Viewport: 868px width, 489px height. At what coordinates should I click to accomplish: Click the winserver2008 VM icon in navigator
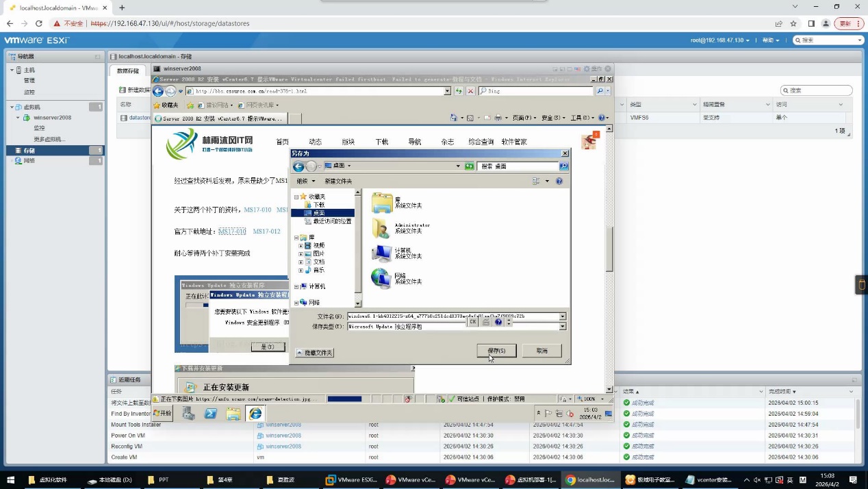27,118
